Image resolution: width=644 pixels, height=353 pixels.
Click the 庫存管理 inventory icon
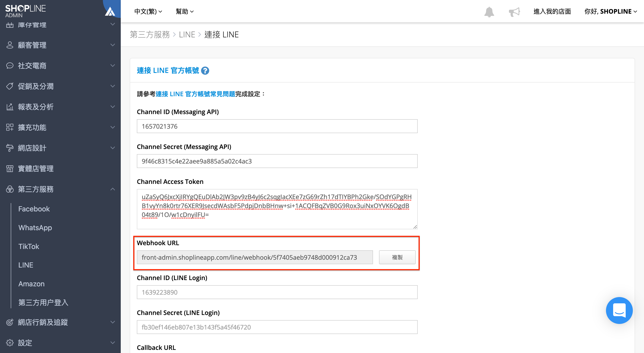tap(10, 25)
